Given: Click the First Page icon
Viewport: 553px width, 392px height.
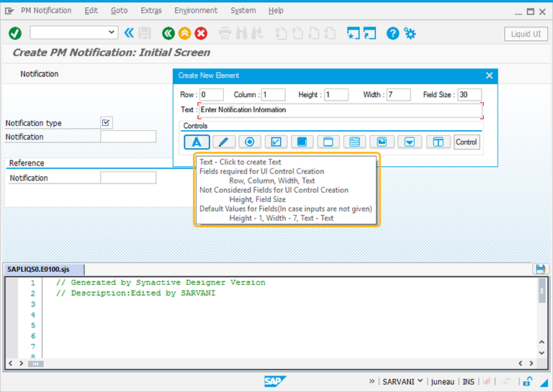Looking at the screenshot, I should pyautogui.click(x=281, y=34).
